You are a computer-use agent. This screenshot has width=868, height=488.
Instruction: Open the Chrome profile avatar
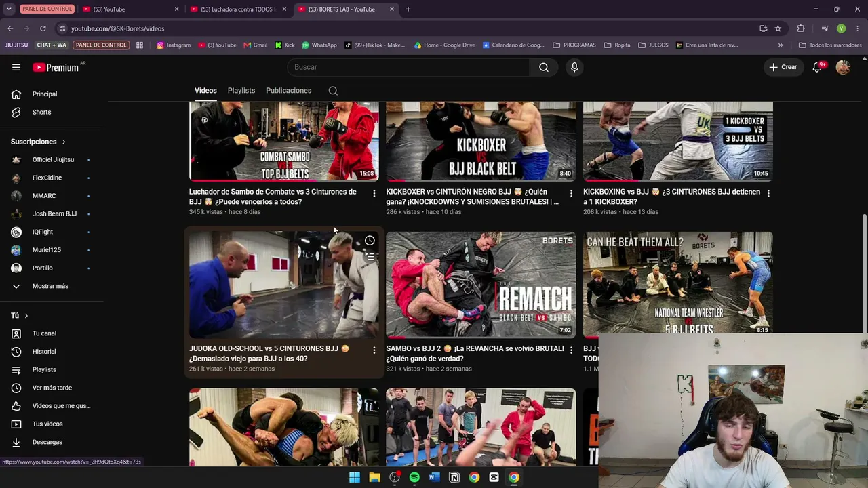tap(841, 28)
